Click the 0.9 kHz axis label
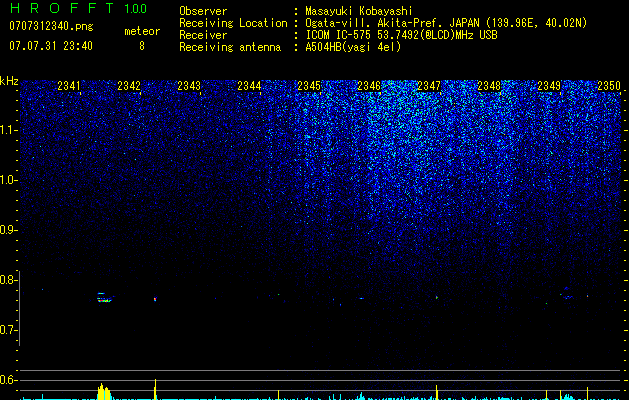The image size is (629, 400). pos(9,230)
